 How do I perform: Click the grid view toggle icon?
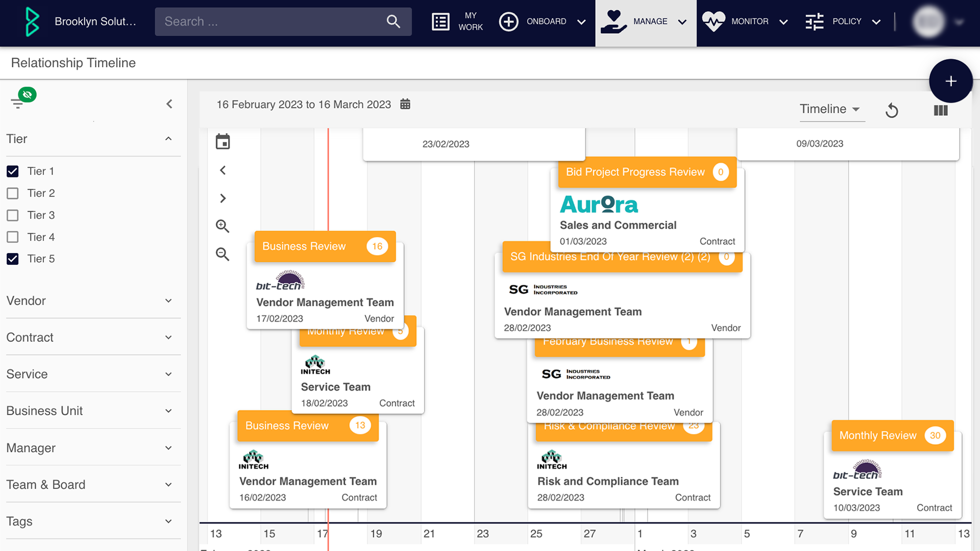pyautogui.click(x=940, y=110)
